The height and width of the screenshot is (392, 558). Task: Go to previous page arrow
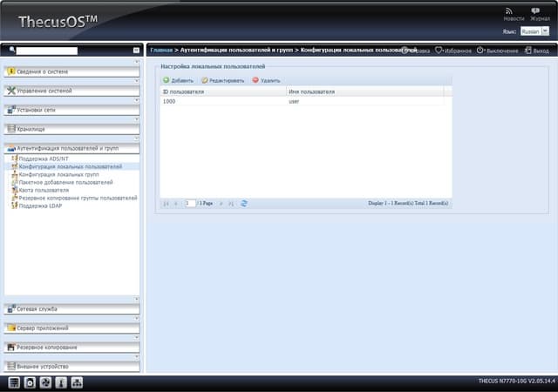pos(176,204)
